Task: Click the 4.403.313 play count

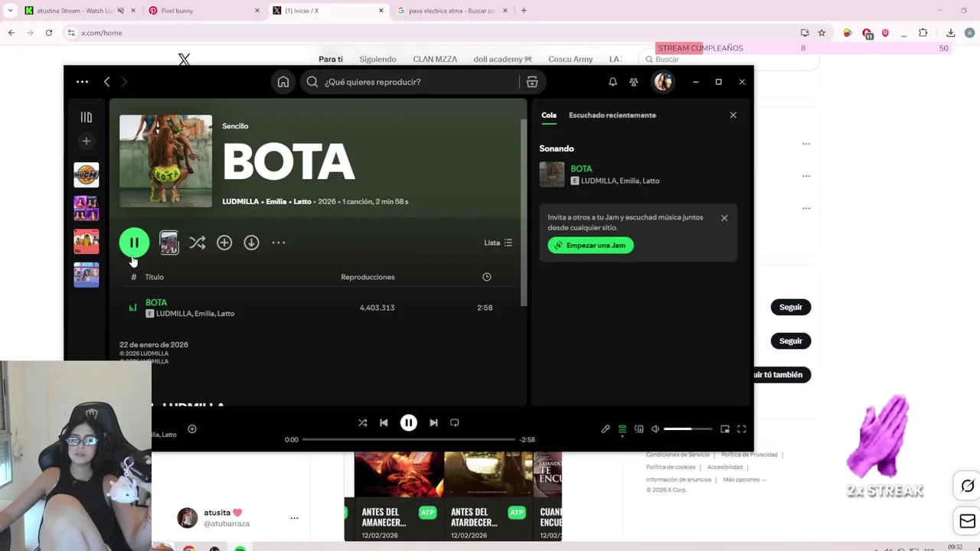Action: pyautogui.click(x=377, y=308)
